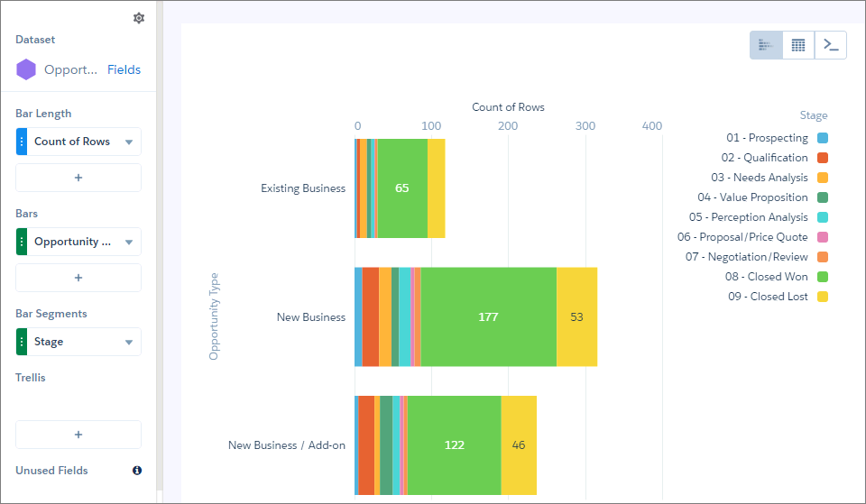
Task: Add a new Bar Length measure
Action: [78, 178]
